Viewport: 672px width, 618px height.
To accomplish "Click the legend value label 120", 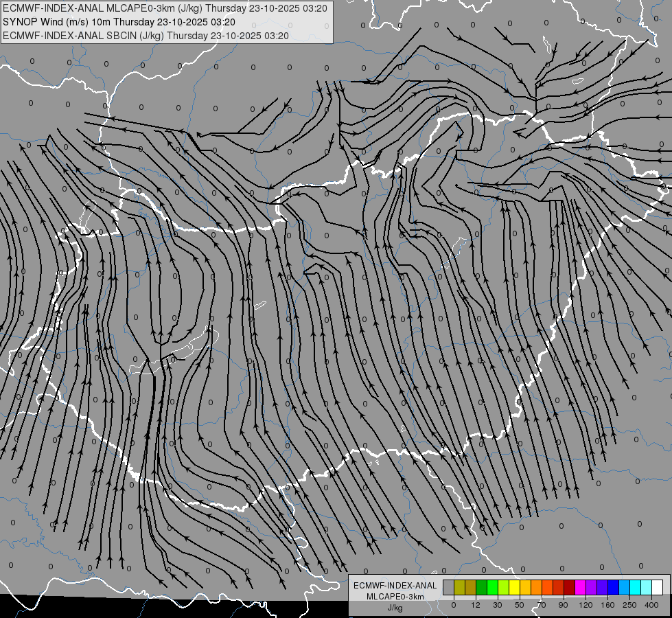I will pos(586,605).
